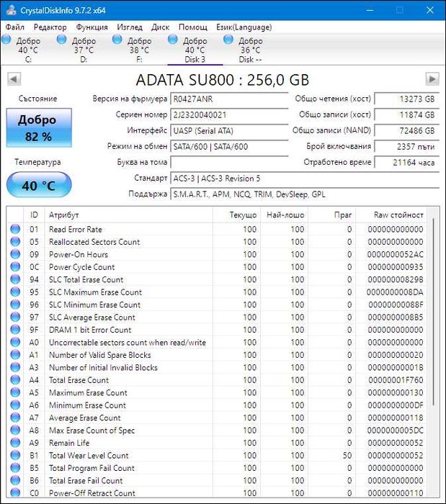Open the Редактор menu

pos(50,27)
